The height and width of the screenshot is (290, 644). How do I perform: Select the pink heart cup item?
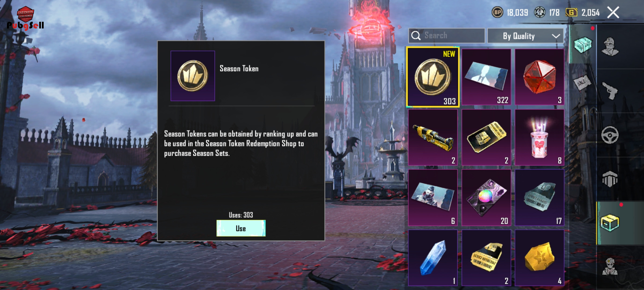point(539,137)
